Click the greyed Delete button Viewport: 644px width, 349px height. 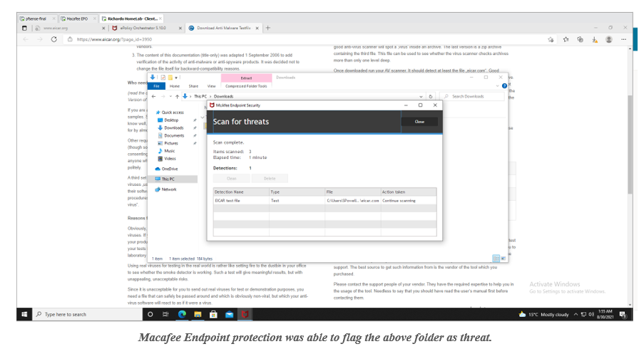[270, 178]
